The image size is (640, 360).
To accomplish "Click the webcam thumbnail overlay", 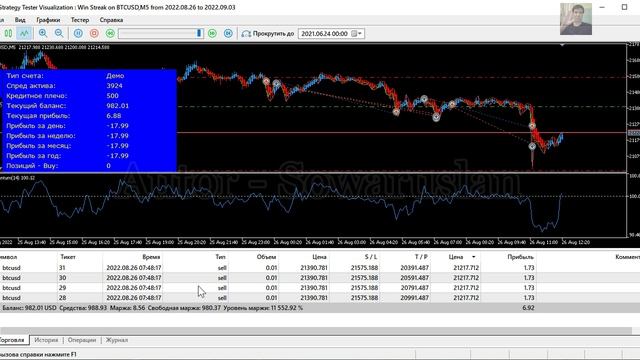I will (576, 19).
